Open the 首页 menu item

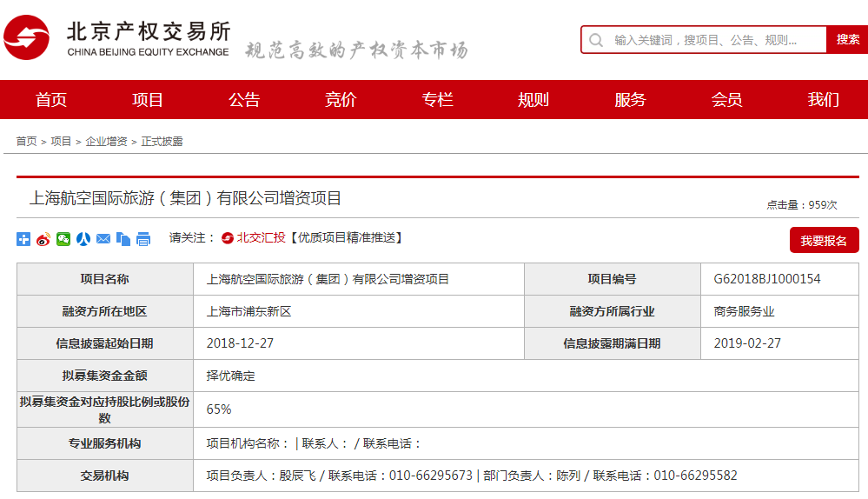coord(51,100)
